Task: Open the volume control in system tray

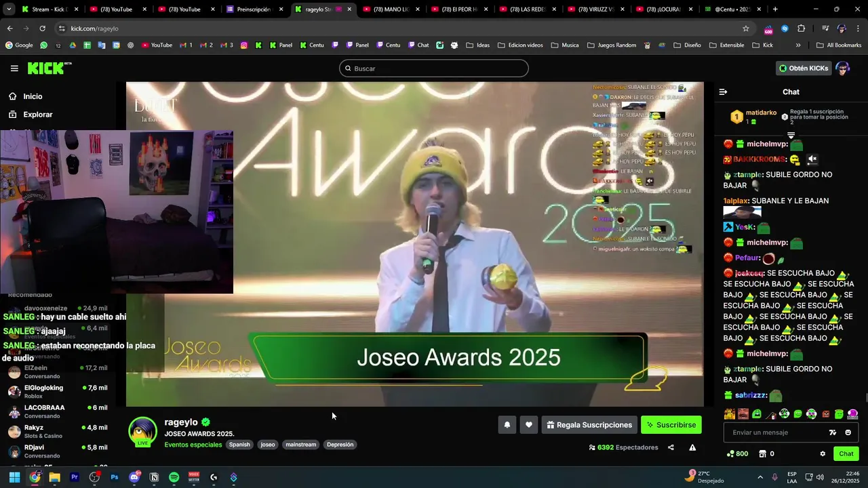Action: (x=821, y=477)
